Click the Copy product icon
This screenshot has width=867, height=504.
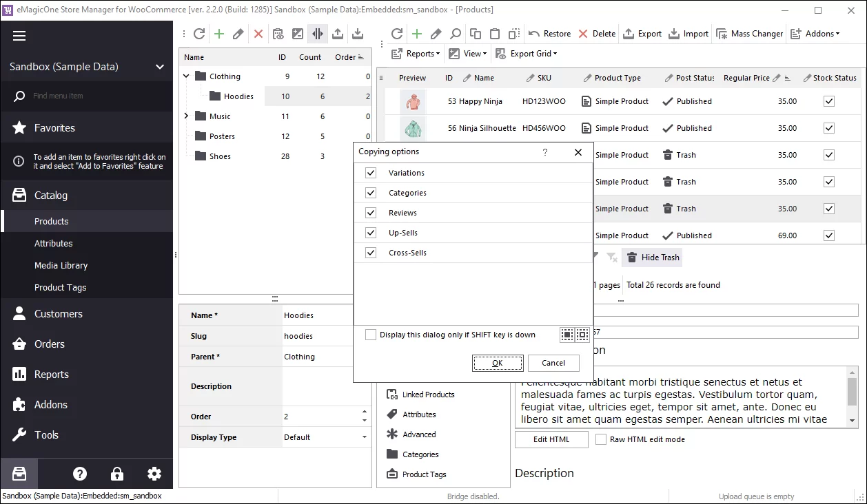coord(475,33)
